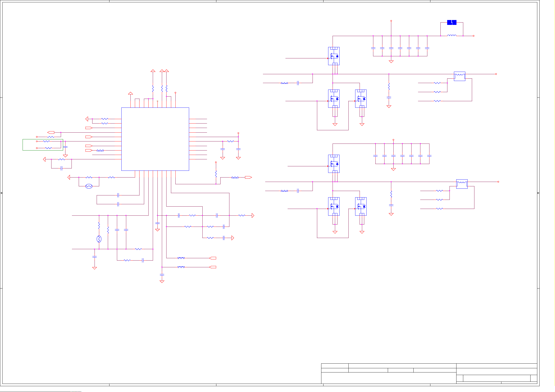Select the boxed inductor on the lower output rail
Screen dimensions: 555x392
point(462,184)
